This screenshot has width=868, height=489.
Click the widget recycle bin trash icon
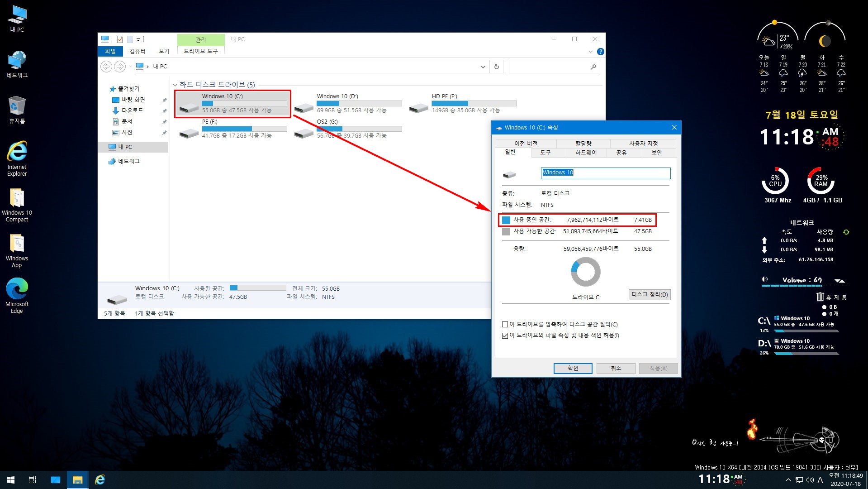(820, 297)
